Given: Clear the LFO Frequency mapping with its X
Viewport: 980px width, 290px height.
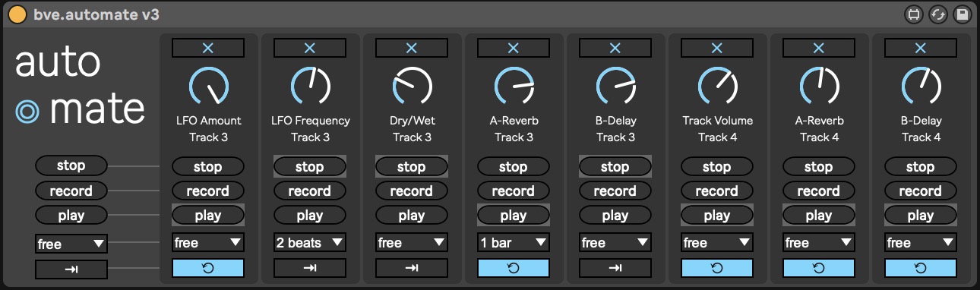Looking at the screenshot, I should pos(310,48).
